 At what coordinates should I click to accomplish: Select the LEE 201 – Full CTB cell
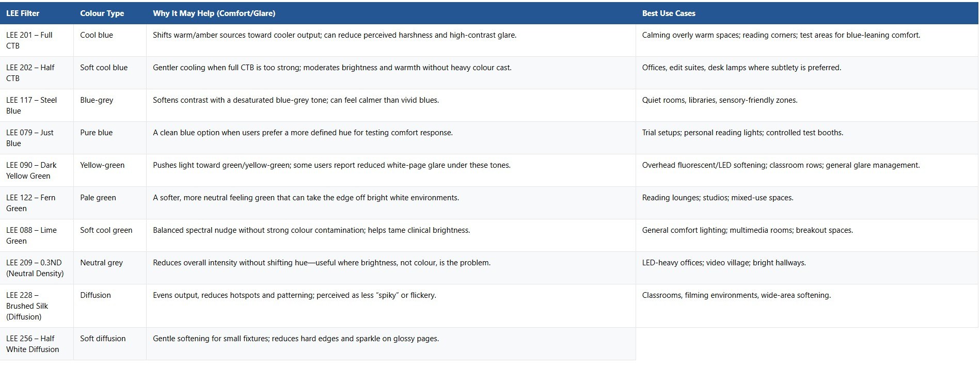point(29,40)
